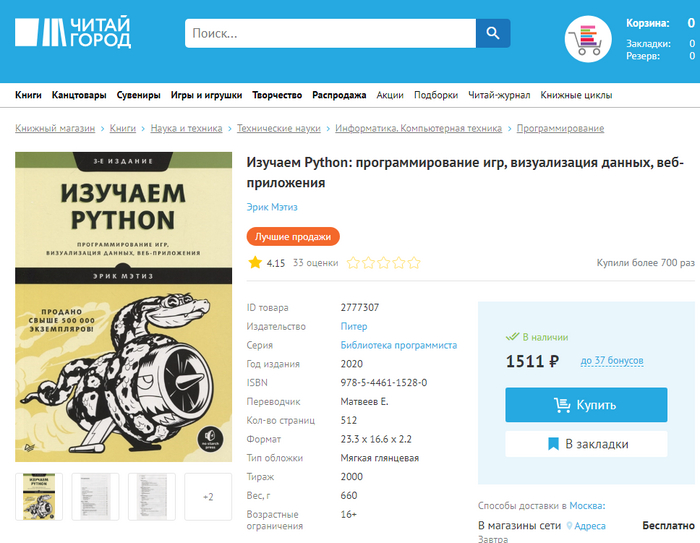Open the shopping cart icon

coord(588,39)
